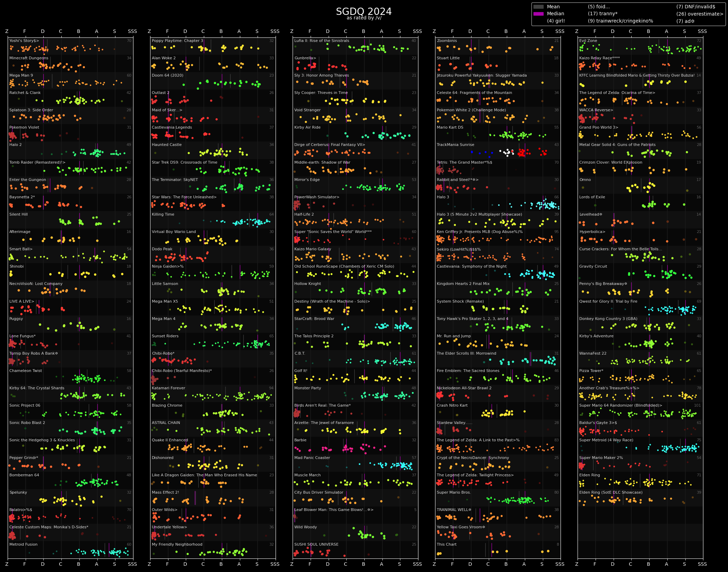This screenshot has height=572, width=728.
Task: Click the 'SGDQ 2024' chart title
Action: point(364,11)
